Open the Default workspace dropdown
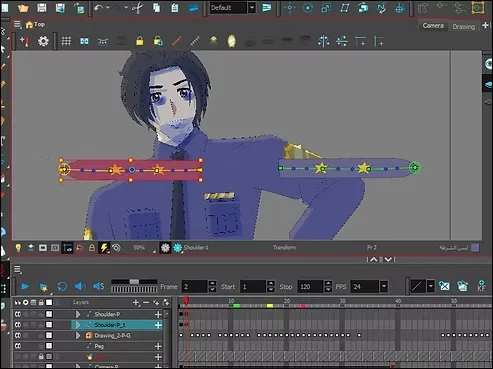Viewport: 493px width, 369px height. pos(252,8)
